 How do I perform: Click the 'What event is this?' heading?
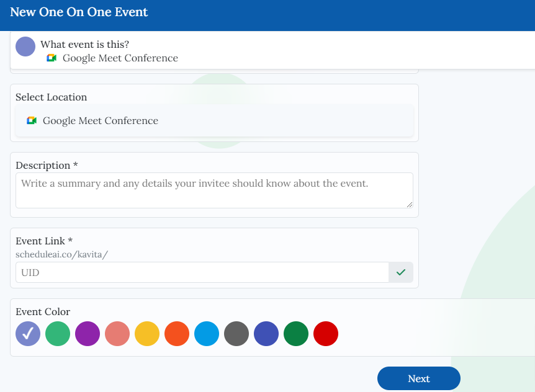84,44
